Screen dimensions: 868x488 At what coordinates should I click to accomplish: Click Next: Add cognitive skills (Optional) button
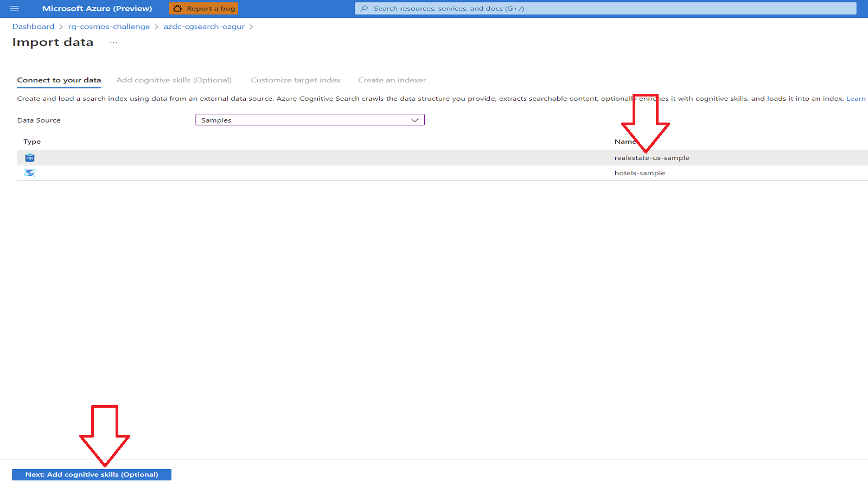point(92,474)
